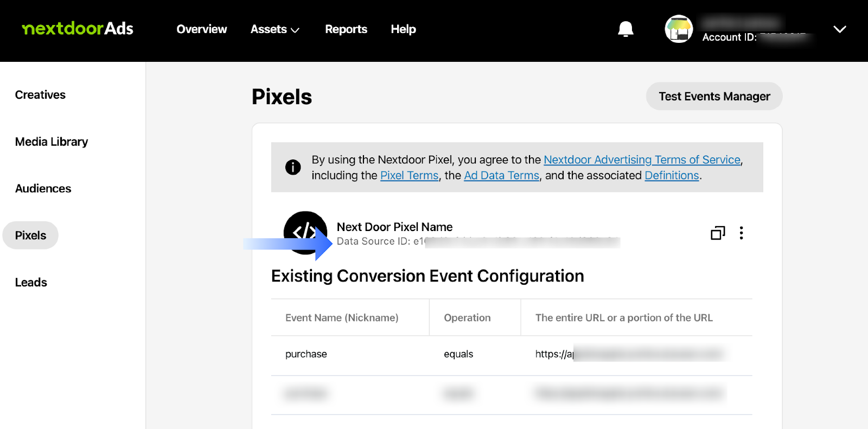Click the pixel code icon

click(305, 232)
